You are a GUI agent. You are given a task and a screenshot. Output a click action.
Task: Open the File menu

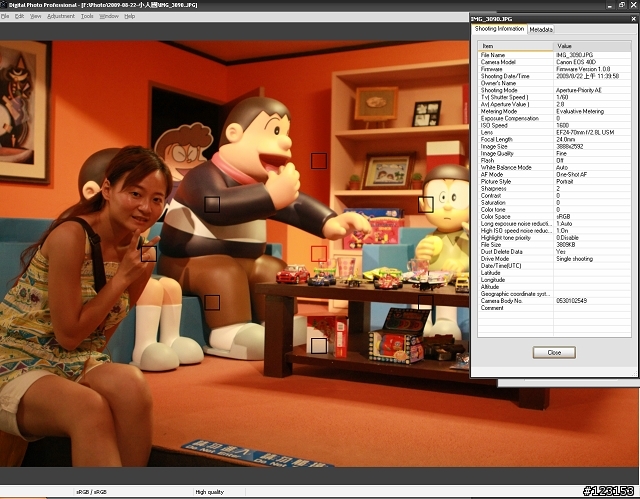pyautogui.click(x=5, y=16)
